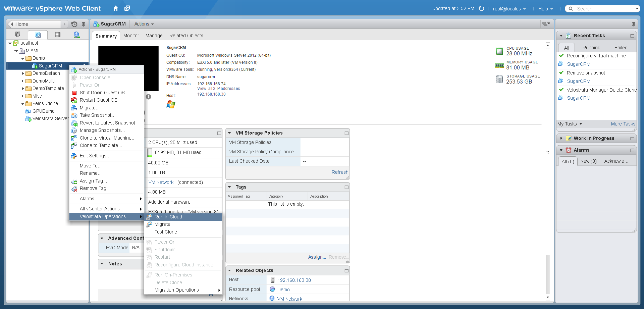This screenshot has height=309, width=644.
Task: Open the vCenter link icon beside Home
Action: tap(127, 8)
